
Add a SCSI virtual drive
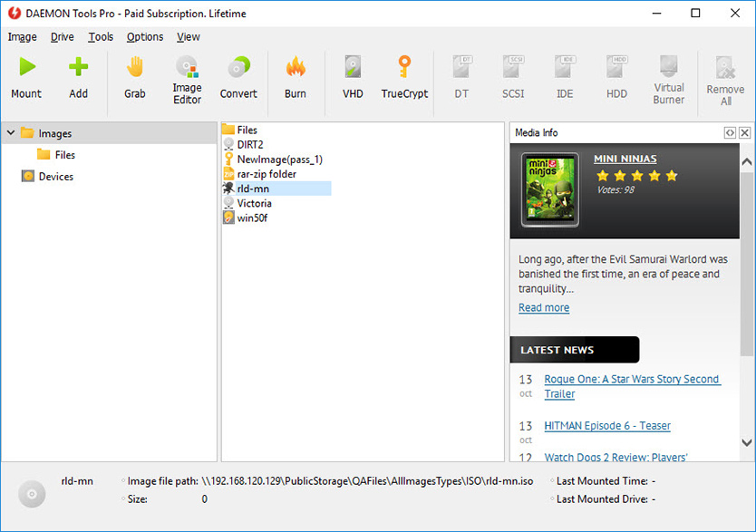pyautogui.click(x=513, y=77)
